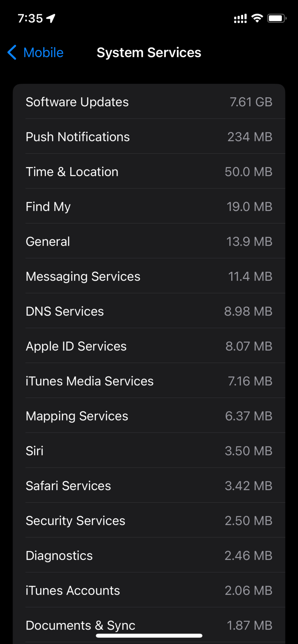Select iTunes Media Services row

[149, 381]
